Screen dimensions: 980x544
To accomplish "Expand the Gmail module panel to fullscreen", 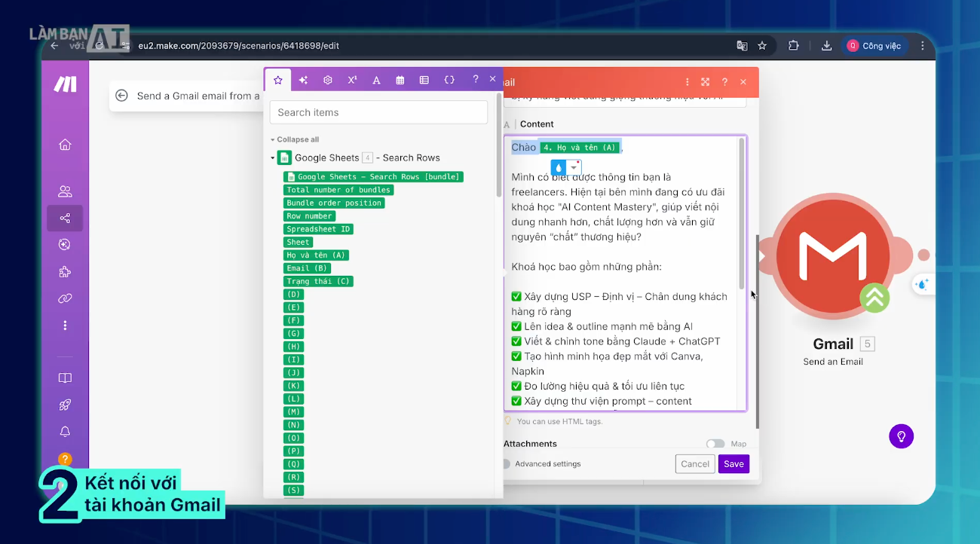I will tap(705, 82).
